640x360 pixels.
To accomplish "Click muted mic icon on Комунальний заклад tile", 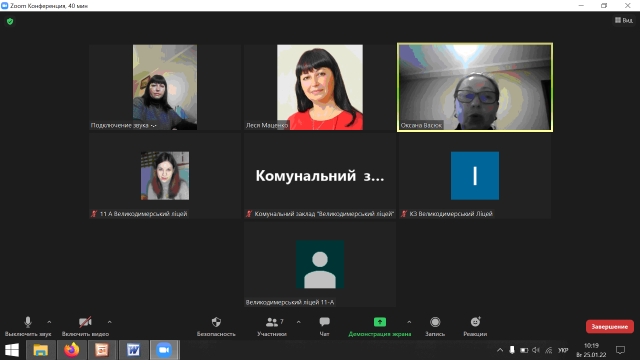I will click(249, 214).
